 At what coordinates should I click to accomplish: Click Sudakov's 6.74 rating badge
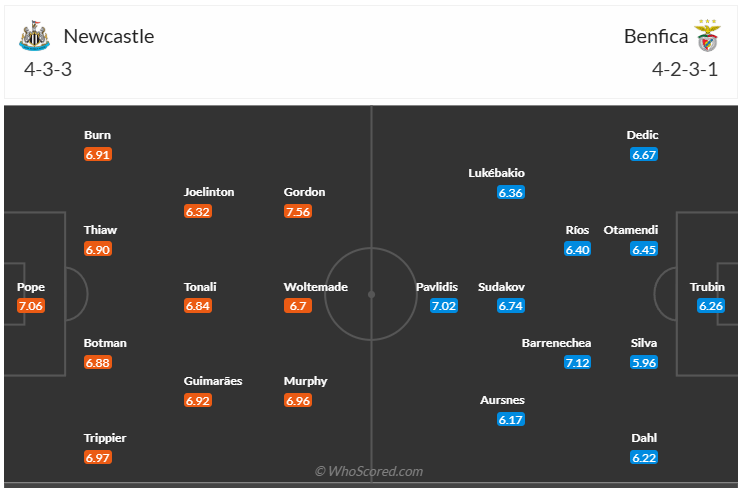tap(511, 306)
